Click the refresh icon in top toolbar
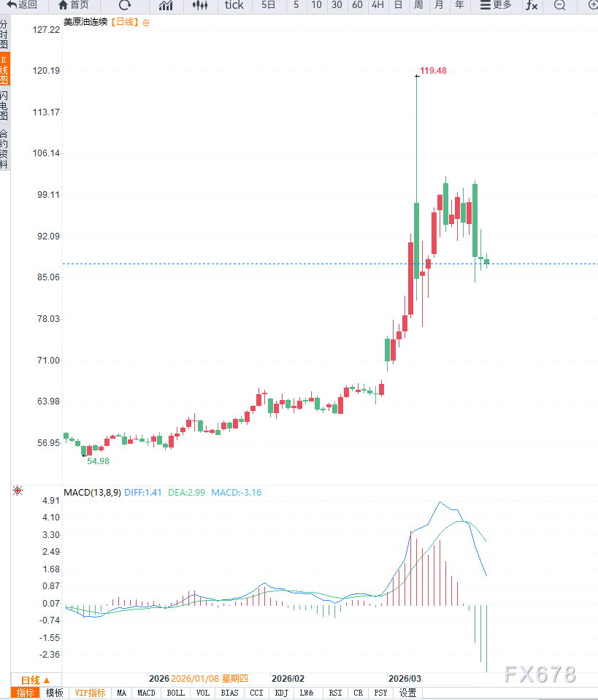Image resolution: width=598 pixels, height=700 pixels. [x=125, y=5]
